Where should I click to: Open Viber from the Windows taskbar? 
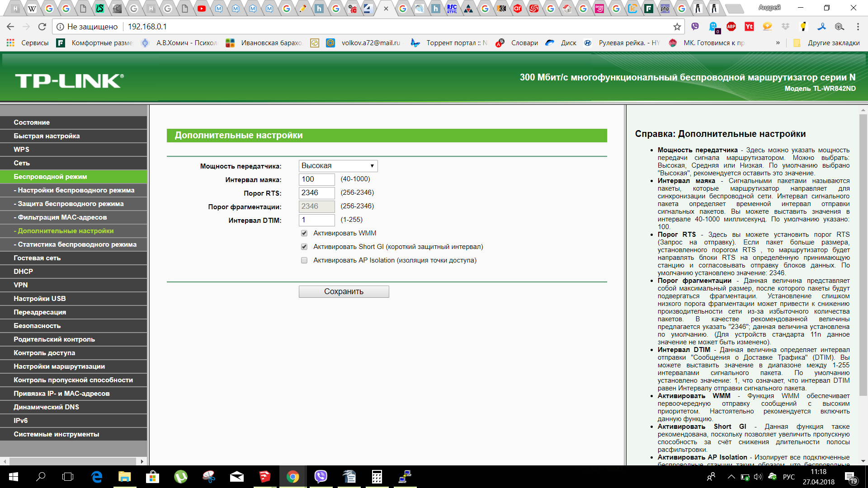pyautogui.click(x=321, y=477)
